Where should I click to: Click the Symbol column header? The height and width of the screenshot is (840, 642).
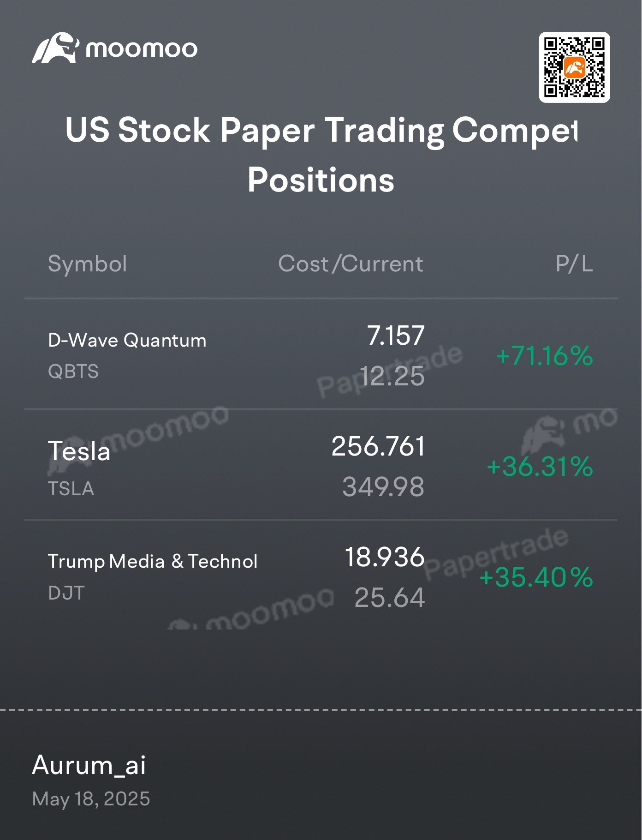[x=87, y=264]
